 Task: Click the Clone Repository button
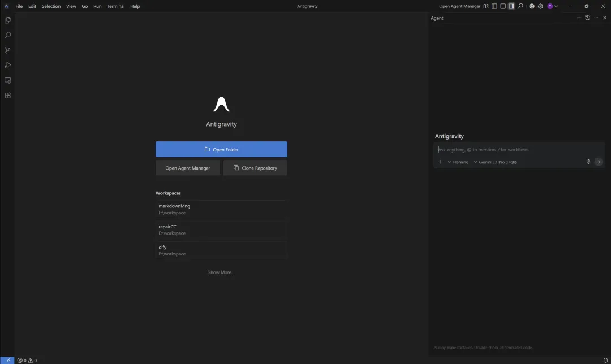click(x=255, y=168)
